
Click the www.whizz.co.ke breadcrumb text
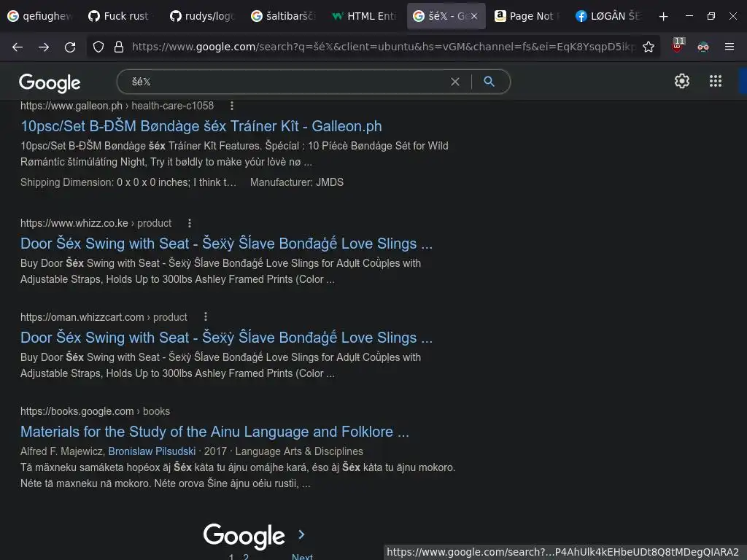[x=96, y=223]
